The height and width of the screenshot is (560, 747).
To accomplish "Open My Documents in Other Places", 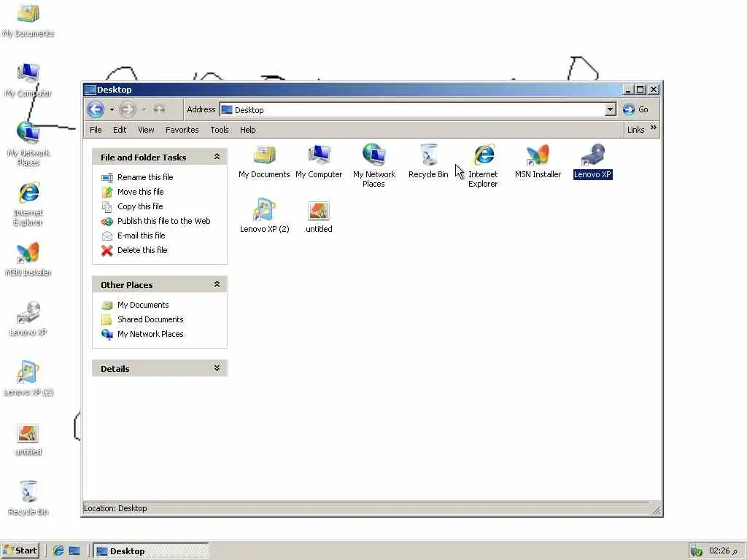I will click(143, 305).
